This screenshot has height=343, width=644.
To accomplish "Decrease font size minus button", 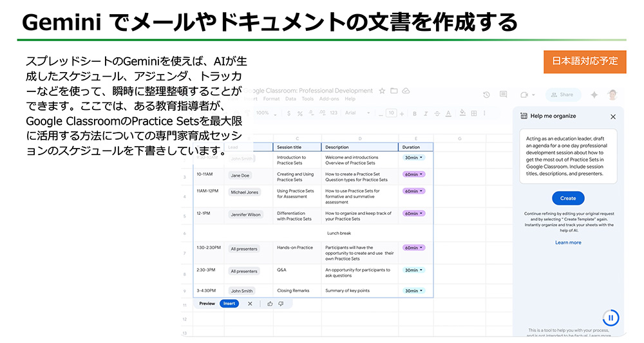I will 381,114.
